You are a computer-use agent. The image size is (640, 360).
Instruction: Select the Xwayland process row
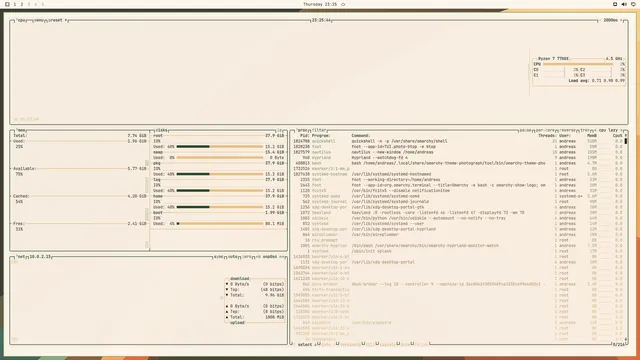click(458, 213)
